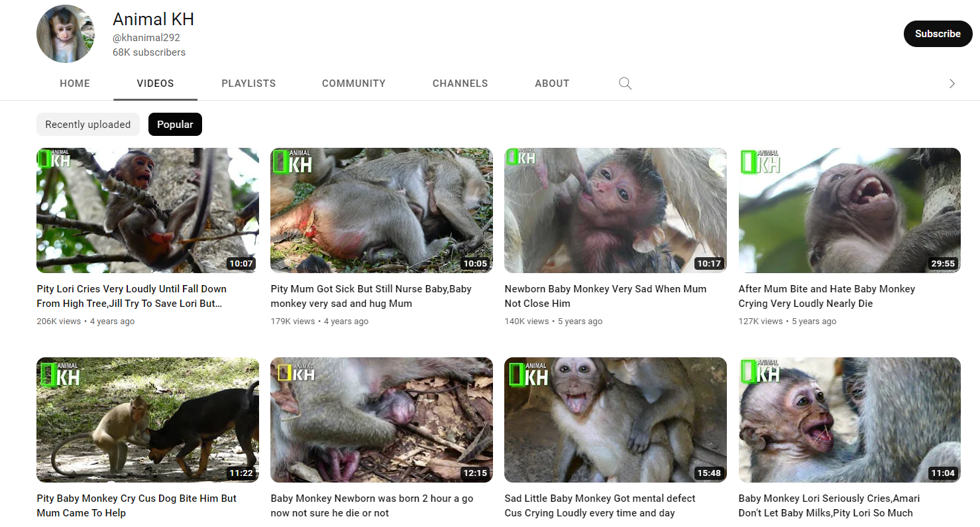Click the '68K subscribers' text
The height and width of the screenshot is (527, 980).
149,52
